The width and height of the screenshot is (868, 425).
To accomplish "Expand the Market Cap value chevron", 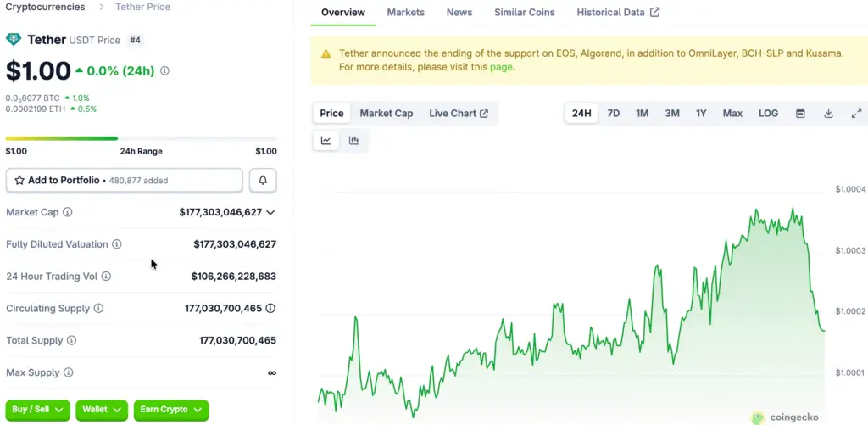I will (270, 212).
